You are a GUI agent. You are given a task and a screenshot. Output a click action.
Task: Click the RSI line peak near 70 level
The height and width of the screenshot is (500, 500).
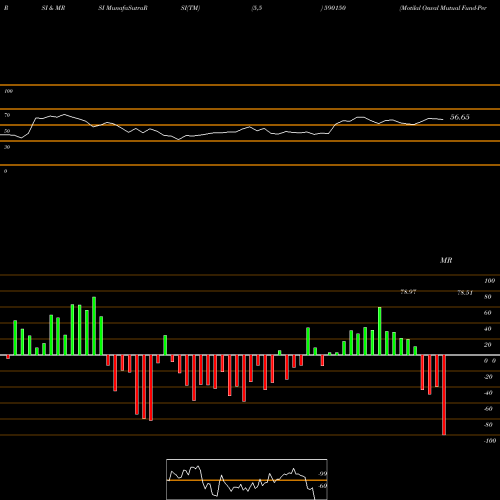point(64,114)
